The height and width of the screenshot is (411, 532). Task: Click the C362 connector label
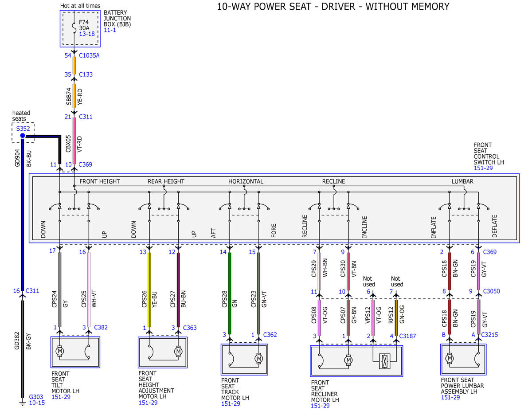(270, 335)
